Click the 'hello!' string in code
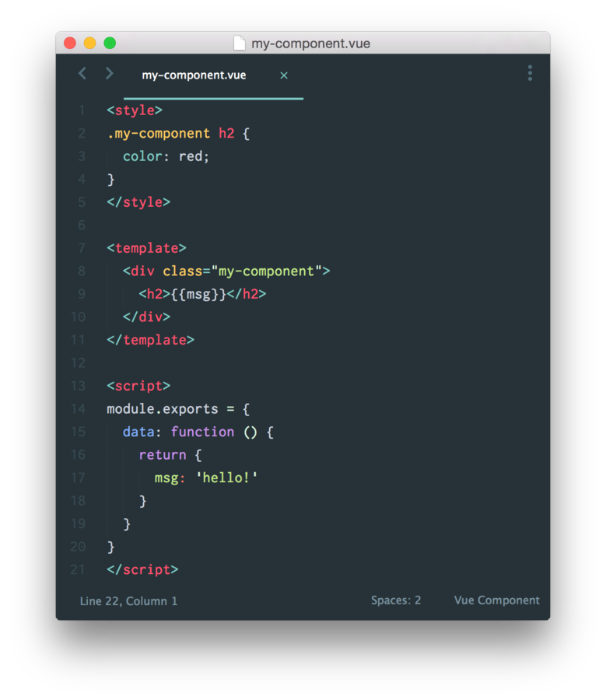This screenshot has width=606, height=700. click(x=227, y=478)
